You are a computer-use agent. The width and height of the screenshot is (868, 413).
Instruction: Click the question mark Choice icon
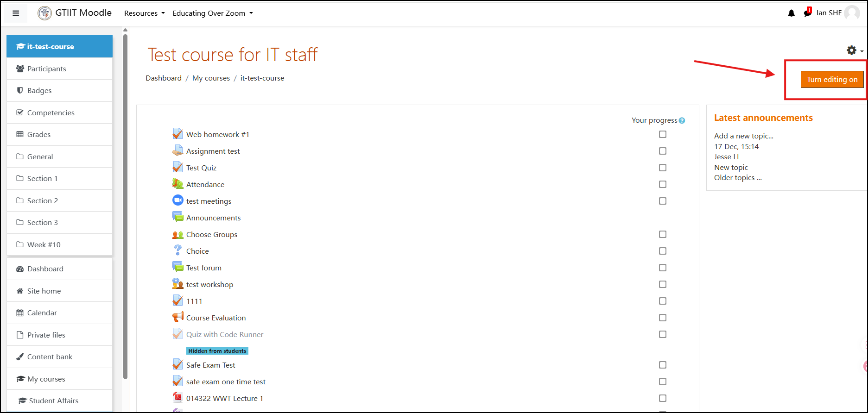click(x=177, y=250)
